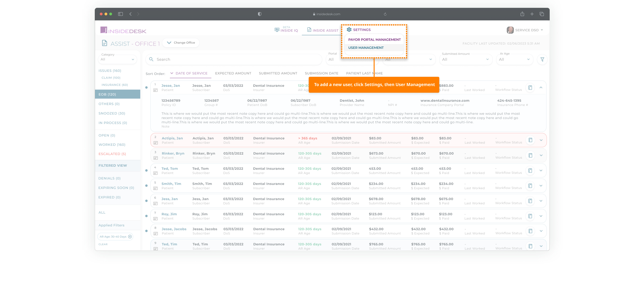The image size is (644, 284).
Task: Select Payor Portal Management menu item
Action: tap(374, 40)
